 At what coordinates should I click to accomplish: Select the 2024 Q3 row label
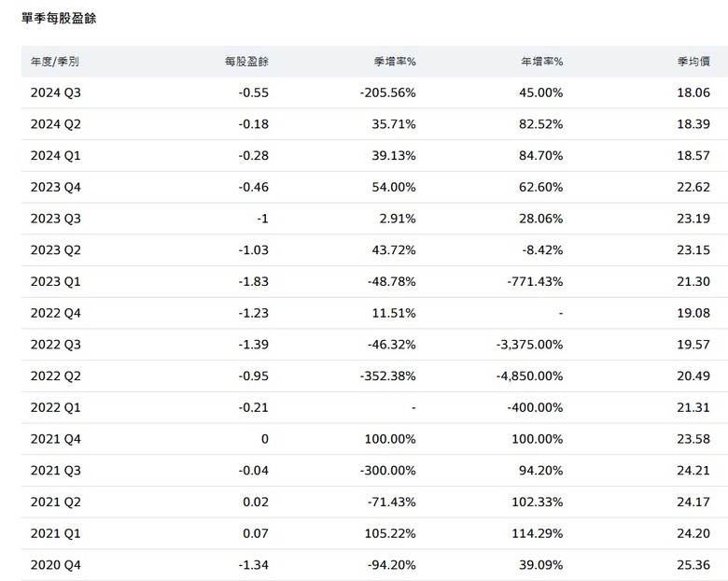click(x=56, y=93)
